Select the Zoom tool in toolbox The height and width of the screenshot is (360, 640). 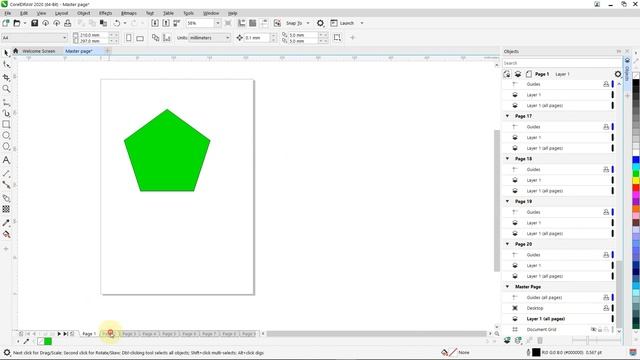pyautogui.click(x=6, y=89)
